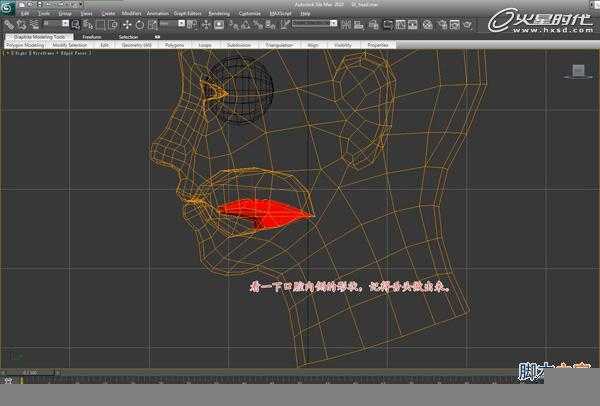Click the time slider handle
The image size is (600, 406).
pos(30,372)
